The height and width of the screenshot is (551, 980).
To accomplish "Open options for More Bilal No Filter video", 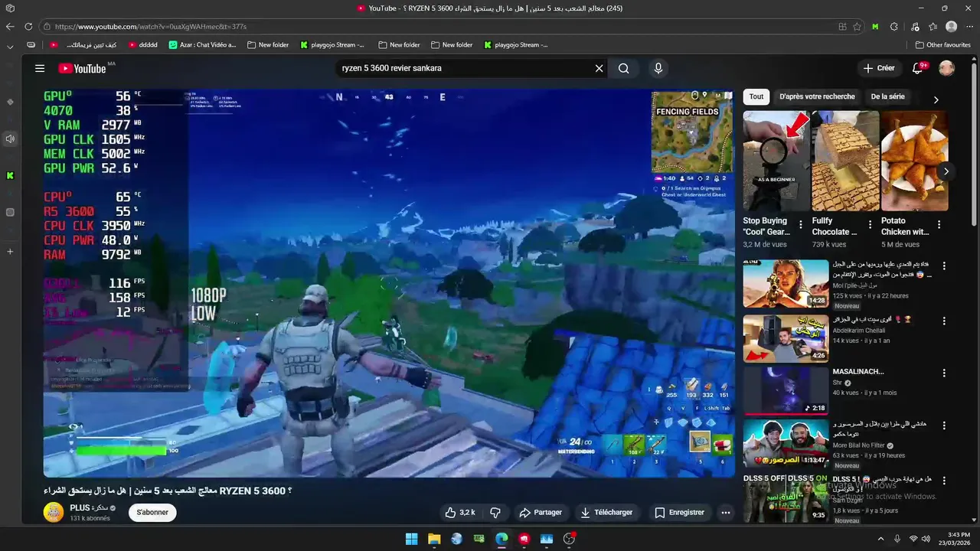I will (x=944, y=425).
